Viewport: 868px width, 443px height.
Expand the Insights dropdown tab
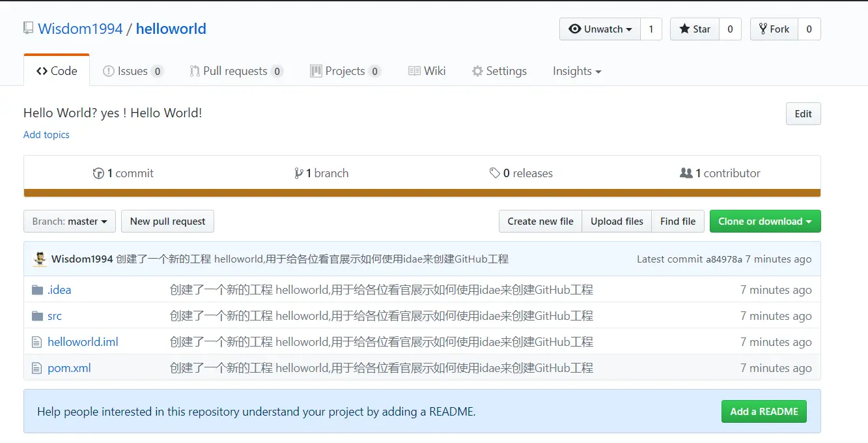click(x=577, y=71)
